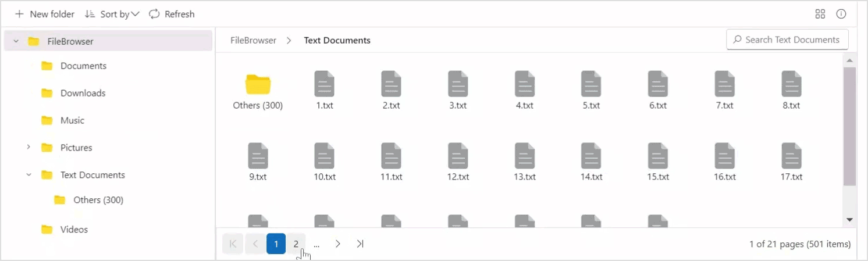Click the pager ellipsis for more pages
This screenshot has width=868, height=261.
(x=316, y=244)
